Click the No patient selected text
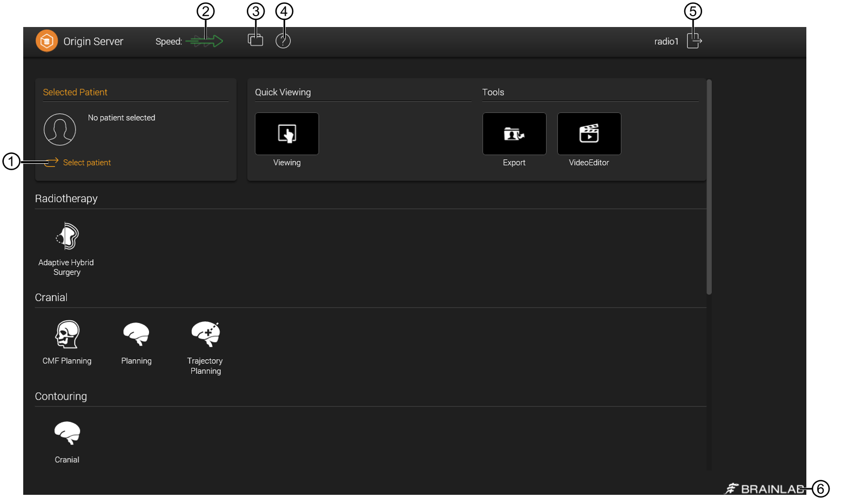 tap(122, 118)
